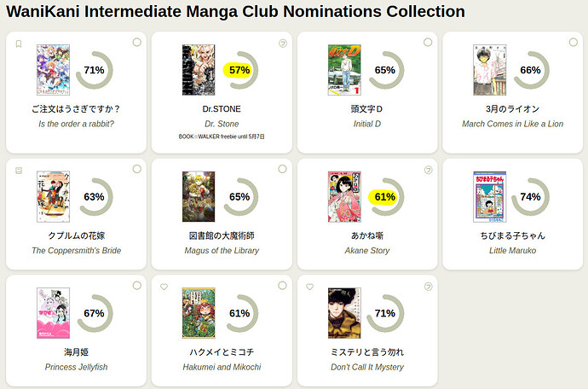The width and height of the screenshot is (588, 389).
Task: Click the 74% progress ring for Little Maruko
Action: (x=530, y=197)
